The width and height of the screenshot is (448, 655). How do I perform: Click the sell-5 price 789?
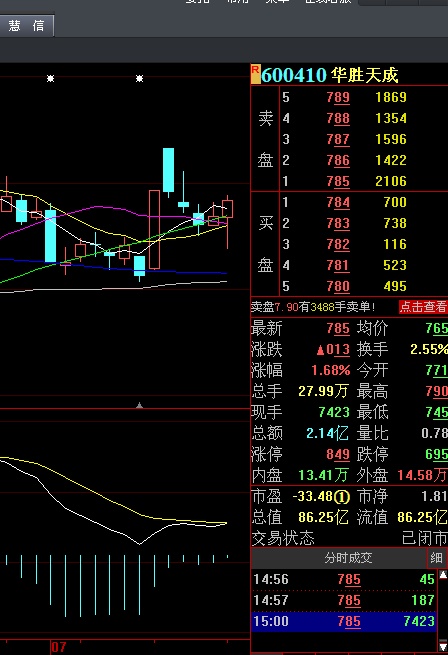coord(338,97)
